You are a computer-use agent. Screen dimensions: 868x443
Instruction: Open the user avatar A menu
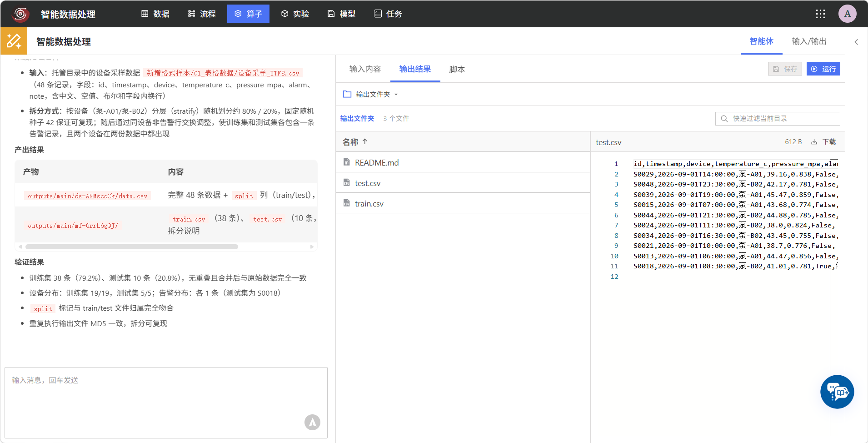point(848,14)
